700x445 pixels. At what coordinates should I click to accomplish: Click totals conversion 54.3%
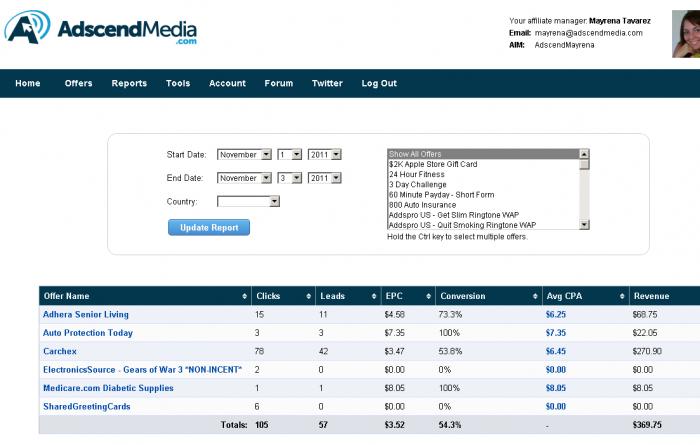point(450,425)
